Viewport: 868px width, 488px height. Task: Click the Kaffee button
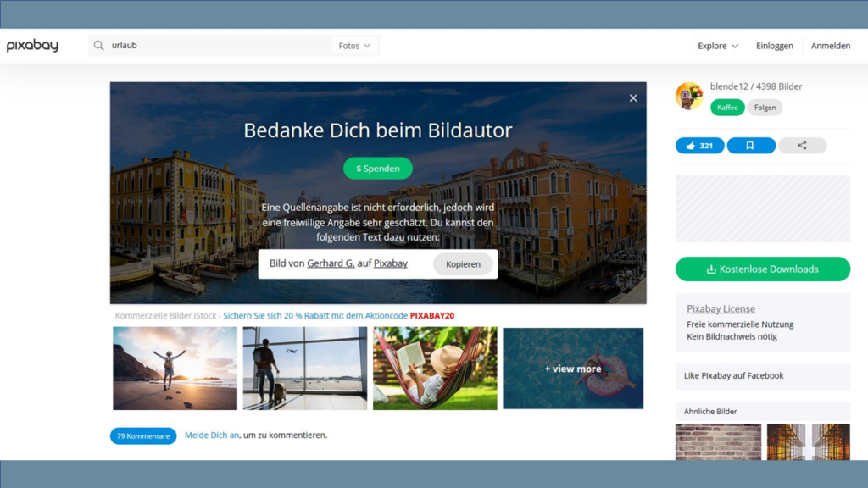point(726,108)
